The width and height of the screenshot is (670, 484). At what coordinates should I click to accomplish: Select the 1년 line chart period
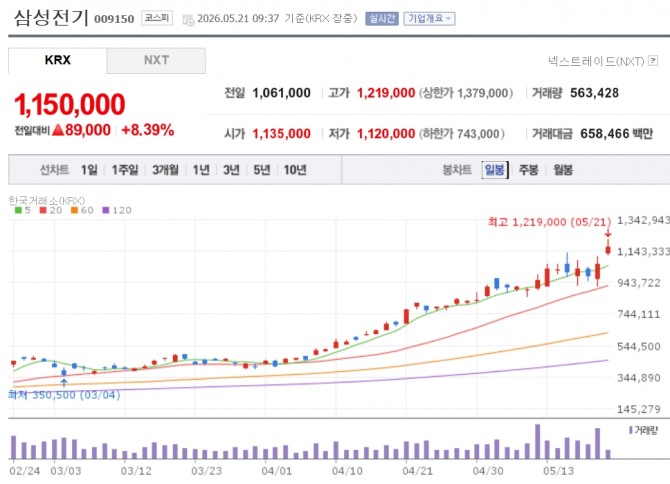tap(201, 170)
